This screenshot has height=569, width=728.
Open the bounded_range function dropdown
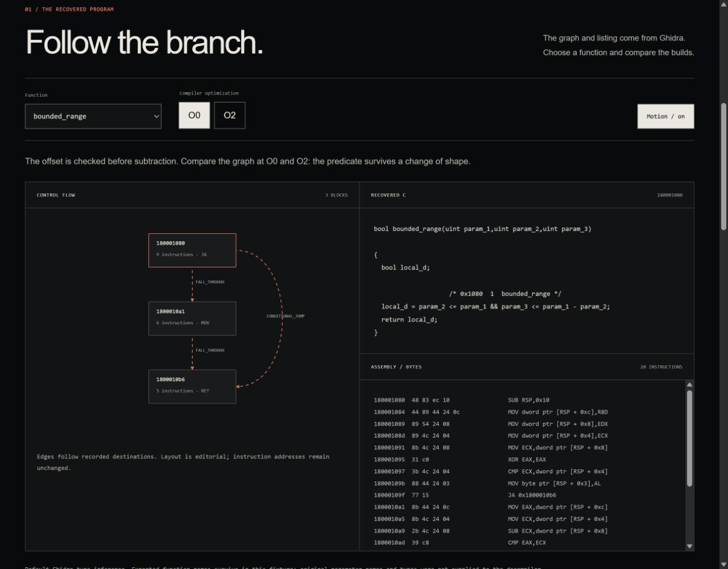pos(93,116)
